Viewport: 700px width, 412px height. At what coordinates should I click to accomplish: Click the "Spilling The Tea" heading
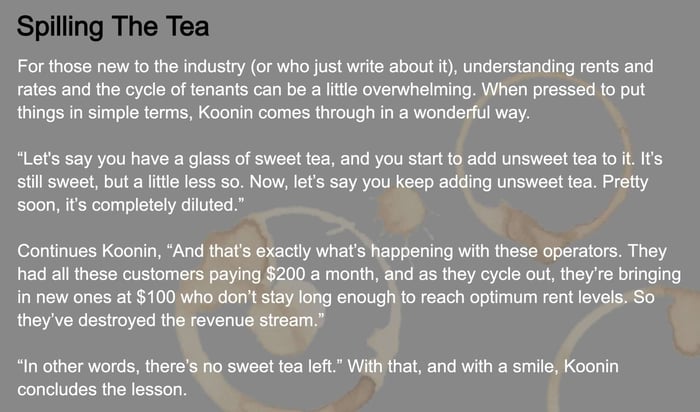(113, 26)
